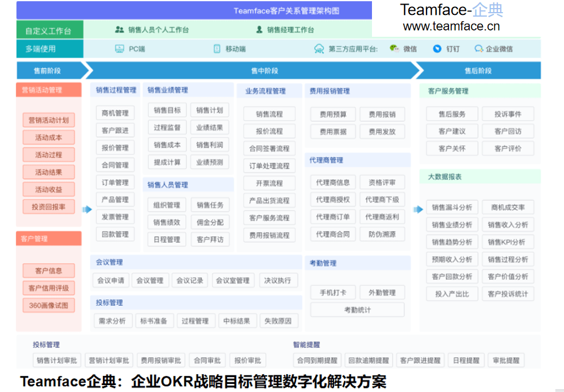Image resolution: width=564 pixels, height=392 pixels.
Task: Click the 投资回报率 box
Action: (48, 207)
